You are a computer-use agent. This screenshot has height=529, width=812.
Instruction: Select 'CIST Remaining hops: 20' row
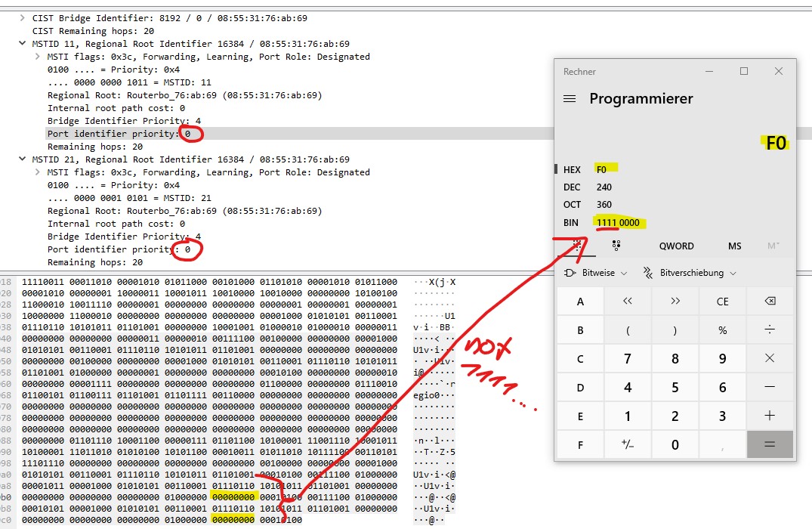(x=93, y=31)
